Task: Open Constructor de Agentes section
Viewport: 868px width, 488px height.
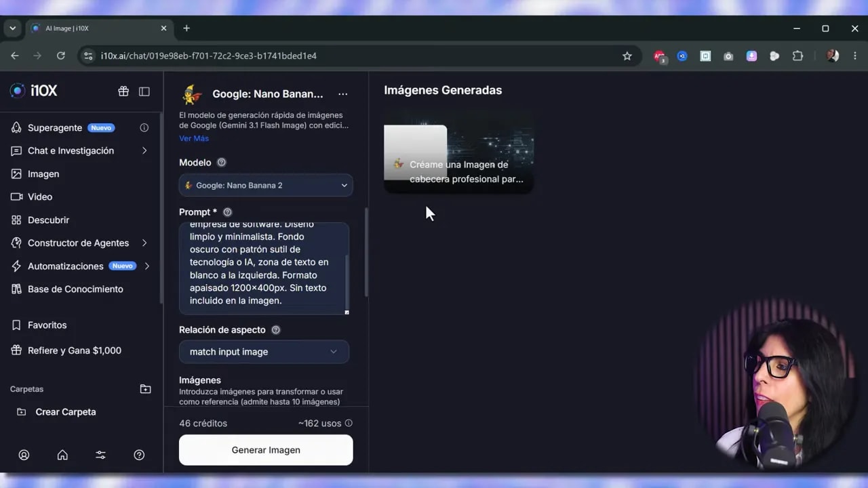Action: [78, 243]
